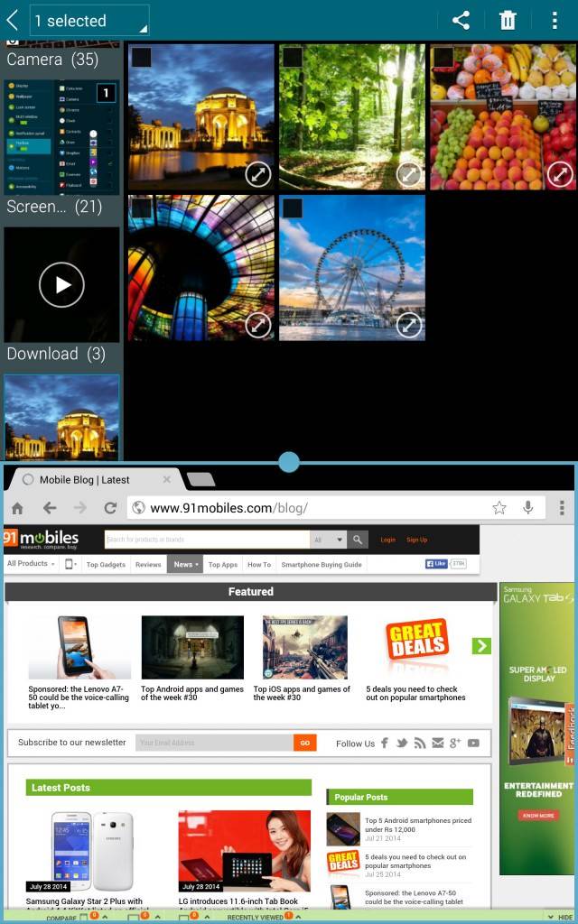
Task: Focus the 'Your Email Address' newsletter field
Action: point(214,743)
